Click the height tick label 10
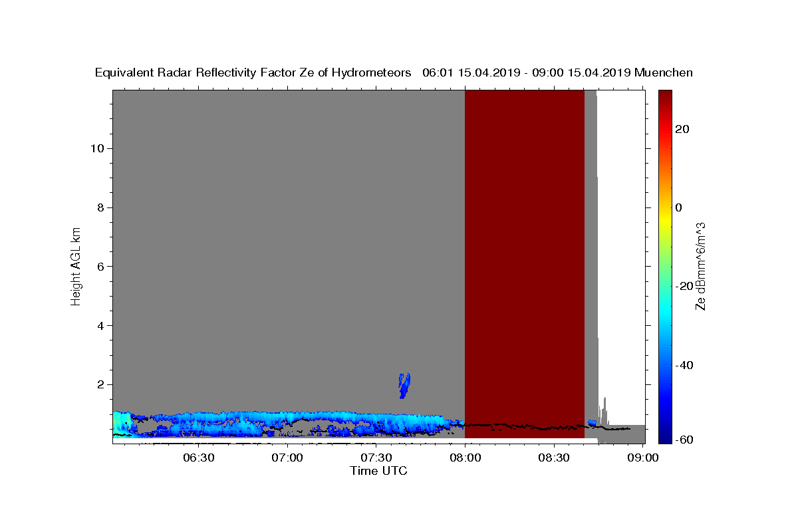Screen dimensions: 798x532 (97, 148)
